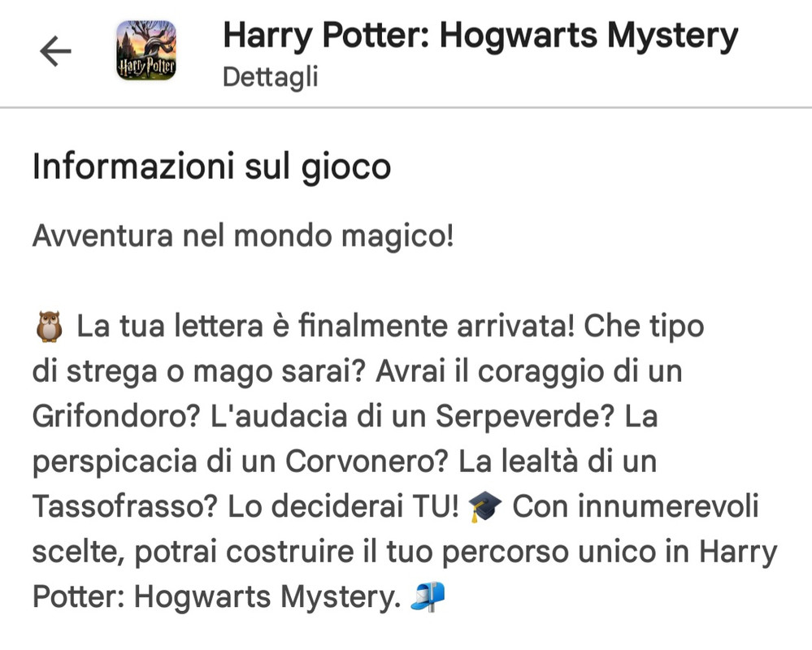
Task: Click the mailbox emoji at the end
Action: tap(428, 596)
